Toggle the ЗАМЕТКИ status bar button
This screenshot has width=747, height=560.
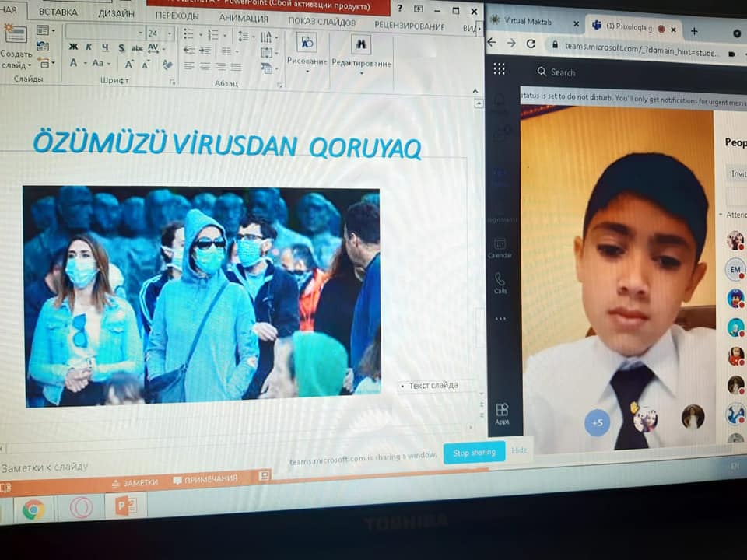[135, 482]
